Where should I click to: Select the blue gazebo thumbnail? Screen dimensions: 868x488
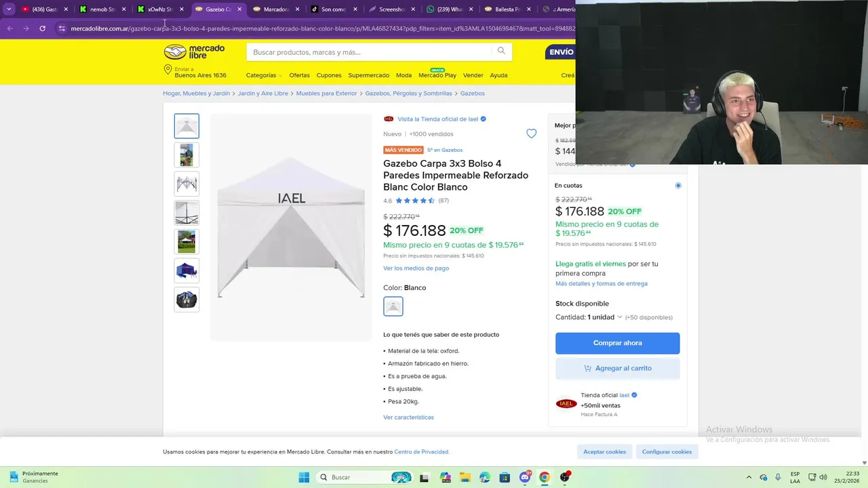click(186, 270)
